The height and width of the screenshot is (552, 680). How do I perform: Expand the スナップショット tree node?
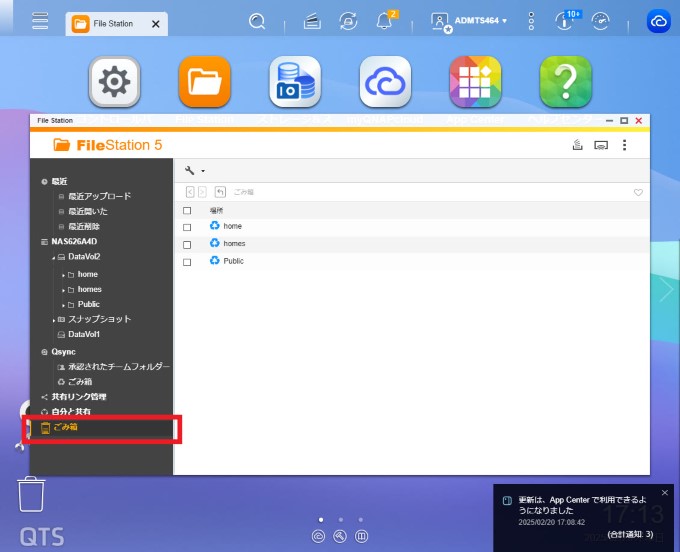(x=53, y=320)
